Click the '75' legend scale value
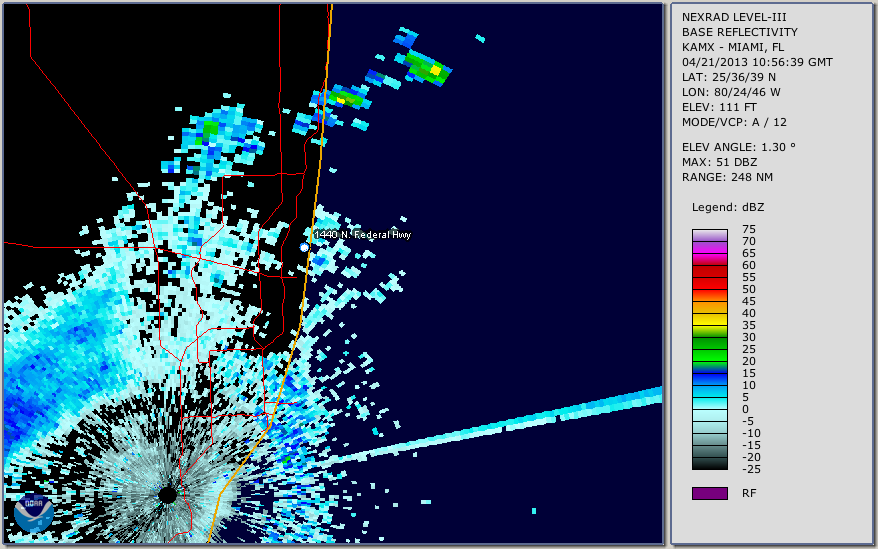The image size is (878, 549). tap(749, 229)
